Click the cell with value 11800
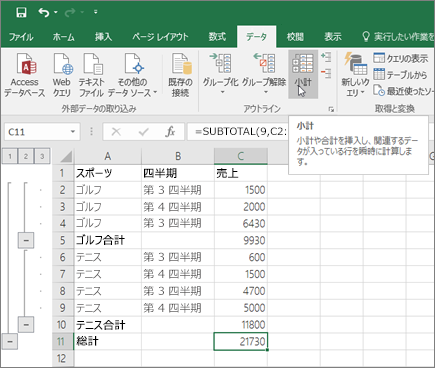 (241, 324)
